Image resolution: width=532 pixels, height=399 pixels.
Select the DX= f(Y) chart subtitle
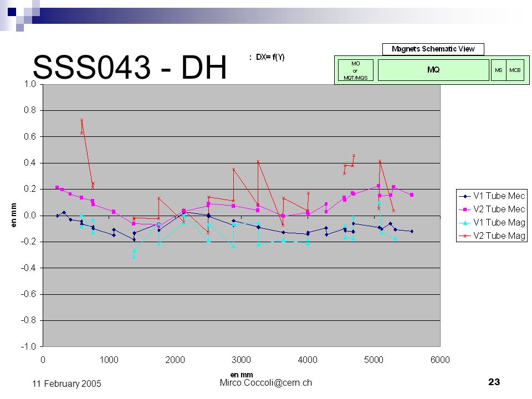coord(270,57)
